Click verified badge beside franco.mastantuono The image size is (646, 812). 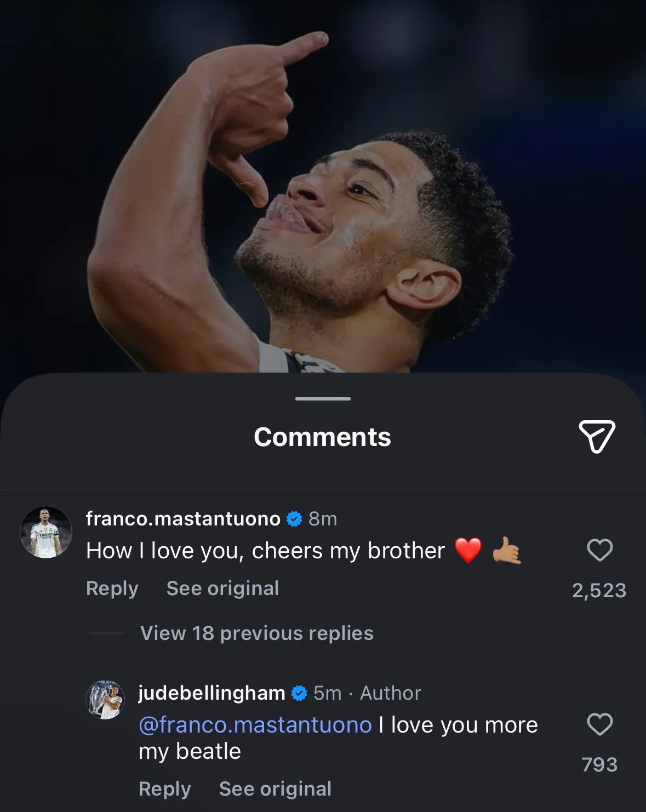tap(294, 519)
